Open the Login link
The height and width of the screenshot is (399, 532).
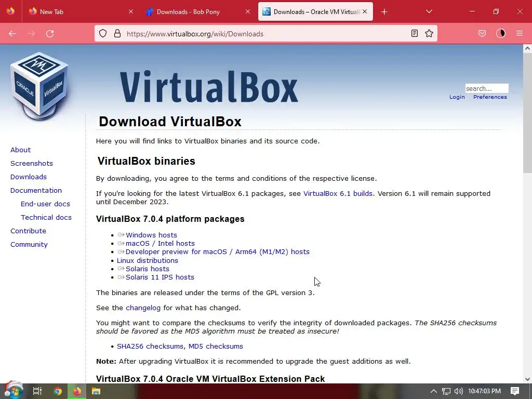click(457, 97)
